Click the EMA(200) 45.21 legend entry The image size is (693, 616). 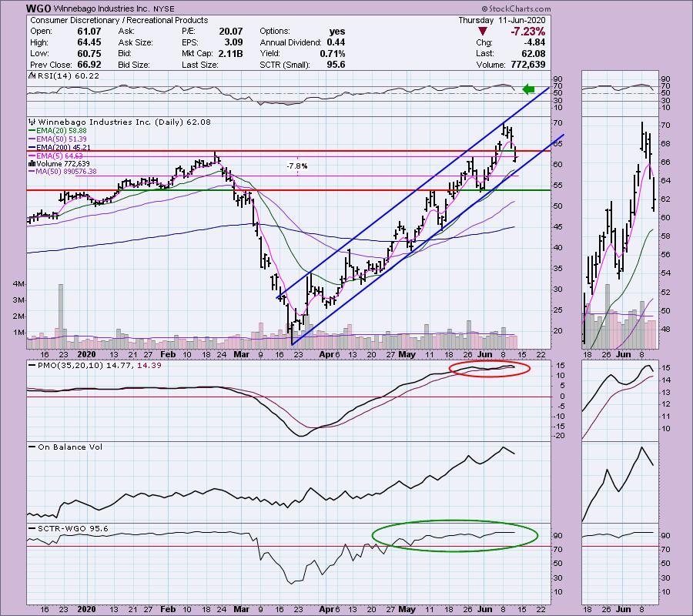coord(63,148)
